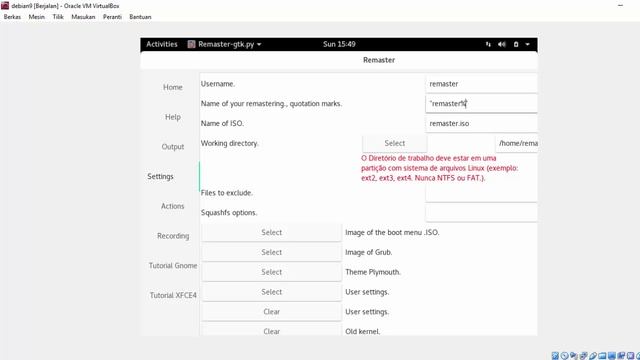This screenshot has width=640, height=360.
Task: Clear the User settings
Action: 271,311
